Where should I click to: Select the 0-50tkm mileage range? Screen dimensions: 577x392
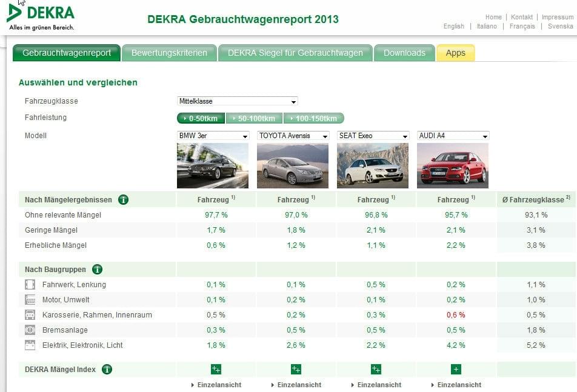click(201, 118)
